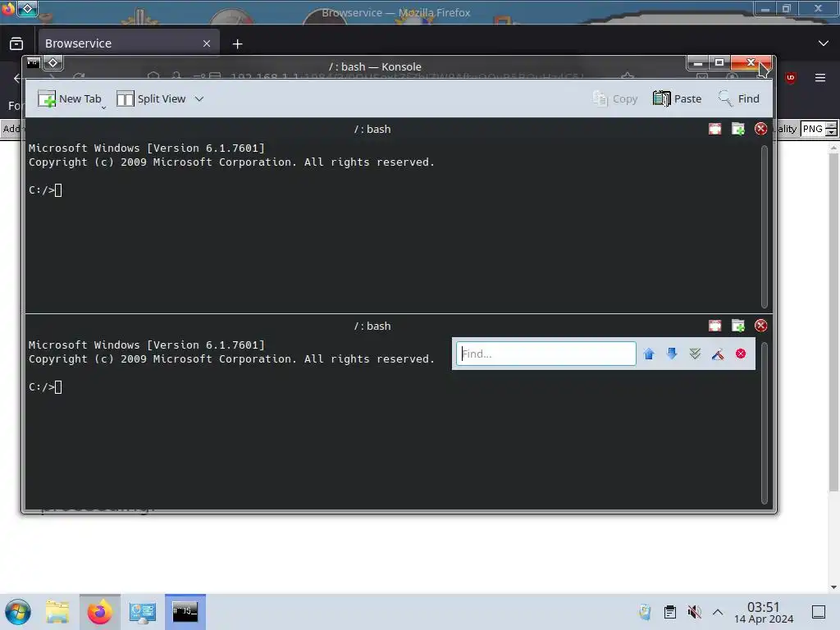Open clipboard tray icon
Viewport: 840px width, 630px height.
click(669, 612)
